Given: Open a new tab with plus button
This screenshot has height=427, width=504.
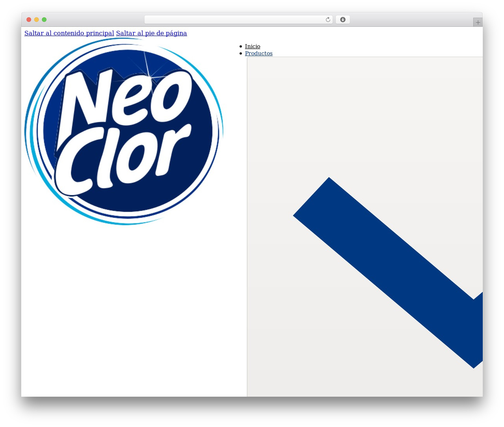Looking at the screenshot, I should (478, 22).
